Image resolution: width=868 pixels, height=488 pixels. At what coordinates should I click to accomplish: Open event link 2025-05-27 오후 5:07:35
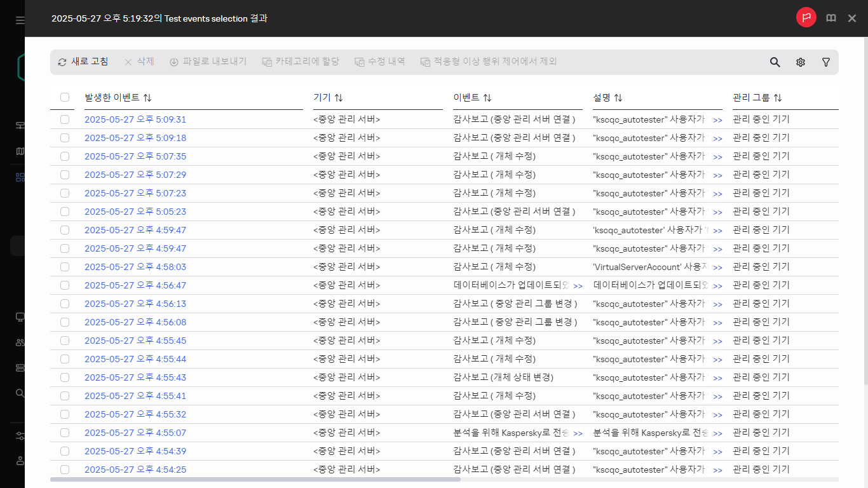135,156
